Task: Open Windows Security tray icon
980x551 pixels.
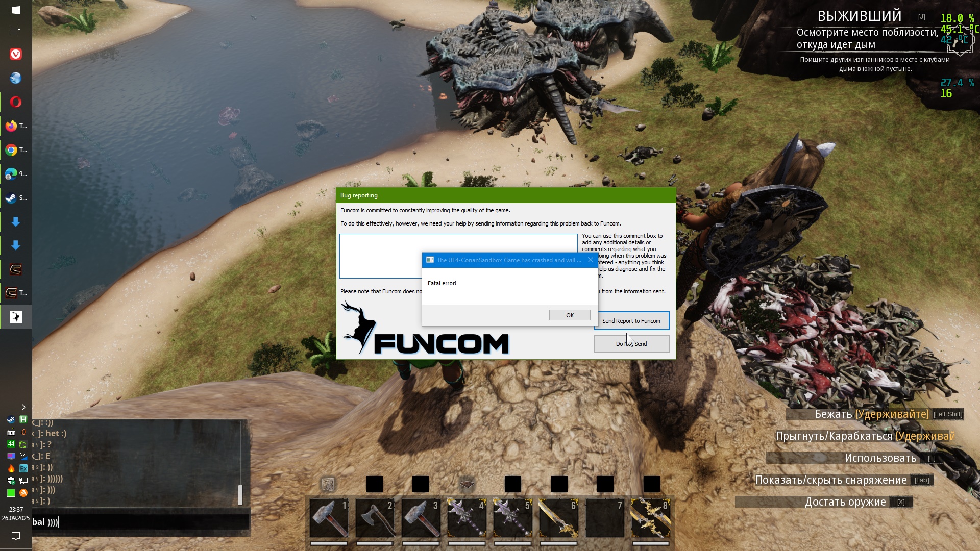Action: [x=11, y=481]
